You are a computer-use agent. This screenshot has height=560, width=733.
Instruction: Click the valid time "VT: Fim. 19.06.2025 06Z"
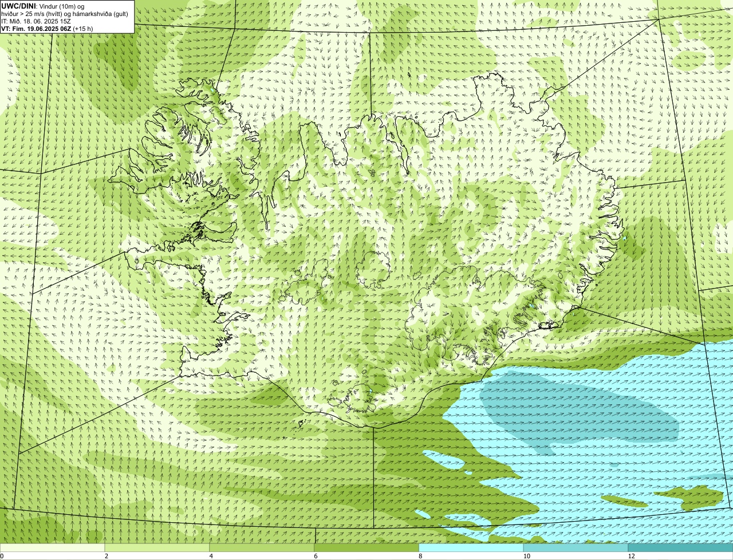[x=36, y=28]
